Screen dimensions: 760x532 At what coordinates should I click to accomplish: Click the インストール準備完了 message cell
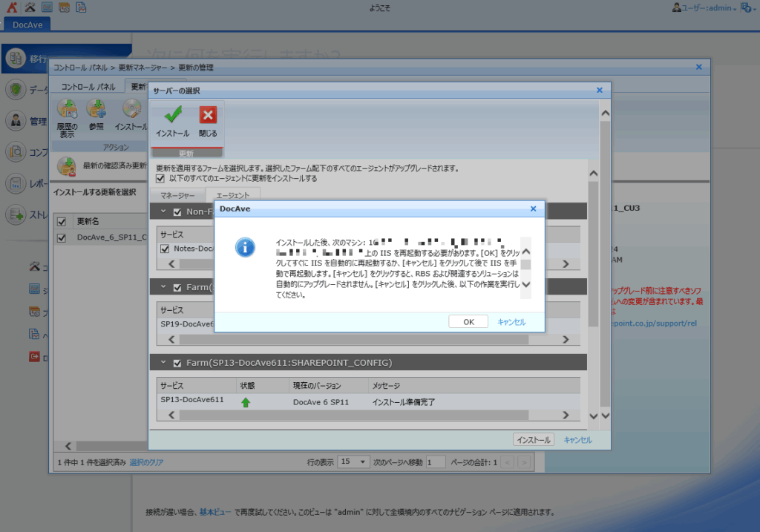[403, 402]
